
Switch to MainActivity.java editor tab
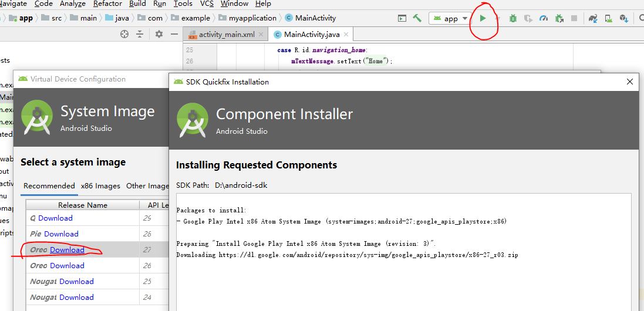point(311,35)
